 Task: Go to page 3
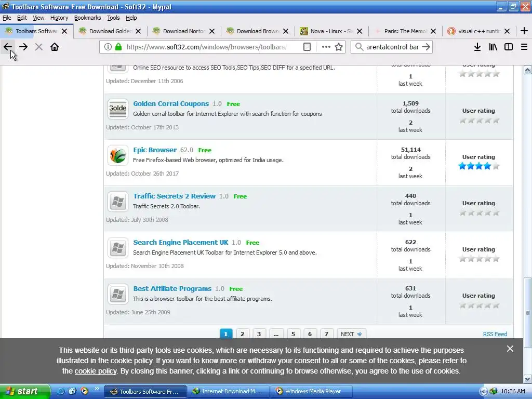click(259, 334)
